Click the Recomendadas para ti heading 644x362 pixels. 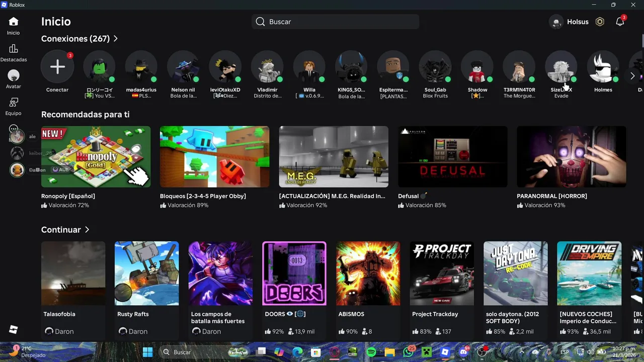click(86, 115)
